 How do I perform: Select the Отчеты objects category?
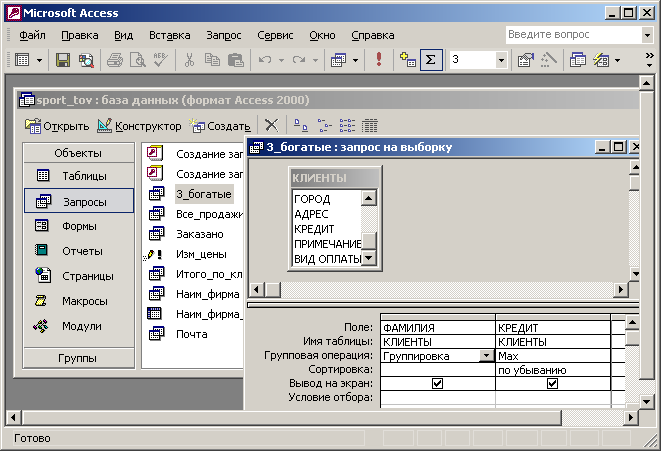[x=79, y=251]
